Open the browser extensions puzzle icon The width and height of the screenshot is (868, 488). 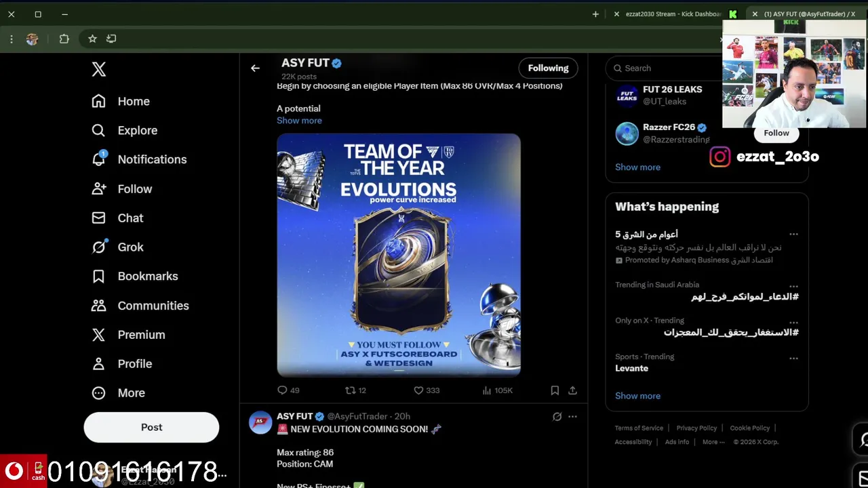tap(64, 39)
